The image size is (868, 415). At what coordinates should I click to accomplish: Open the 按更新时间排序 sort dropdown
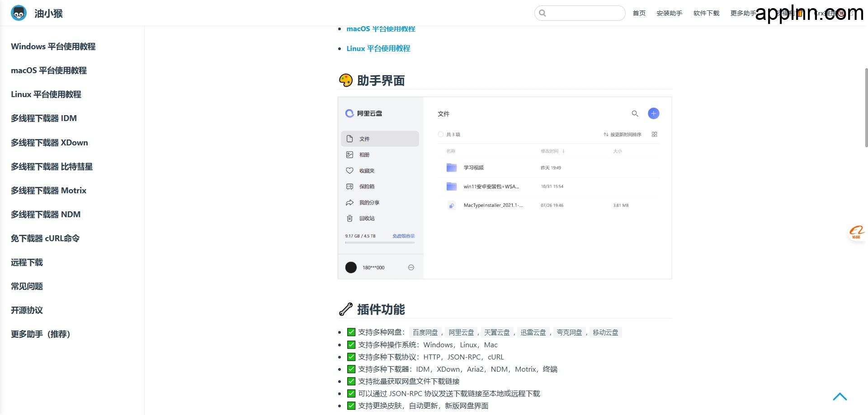pos(622,135)
